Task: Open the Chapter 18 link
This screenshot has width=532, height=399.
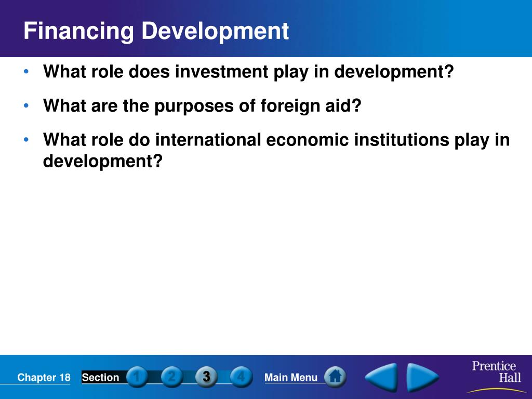Action: click(44, 377)
